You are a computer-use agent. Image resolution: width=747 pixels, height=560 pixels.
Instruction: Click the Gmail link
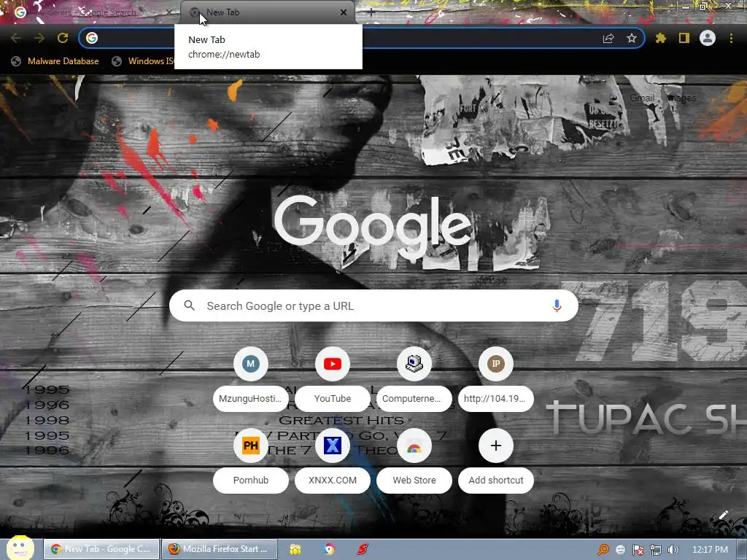642,98
